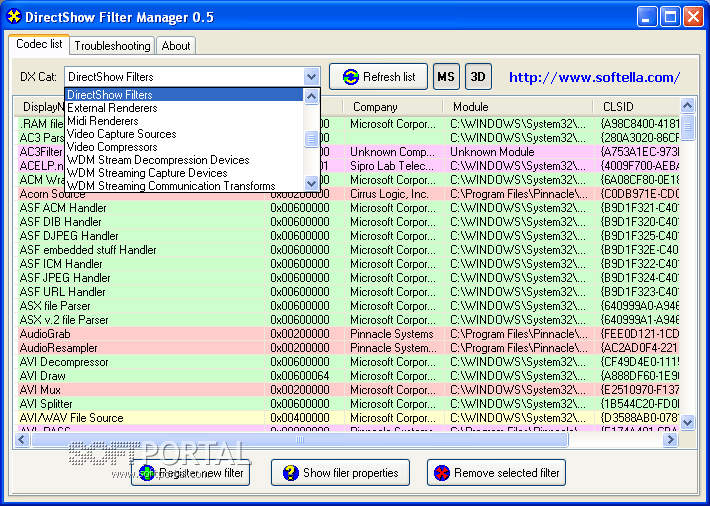Click the table's vertical scroll up arrow
This screenshot has height=506, width=710.
(x=687, y=106)
